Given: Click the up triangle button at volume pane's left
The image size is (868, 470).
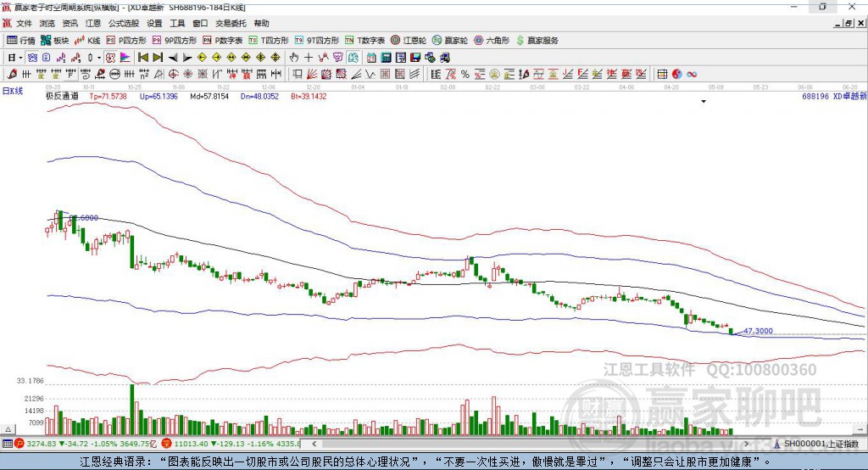Looking at the screenshot, I should point(8,429).
